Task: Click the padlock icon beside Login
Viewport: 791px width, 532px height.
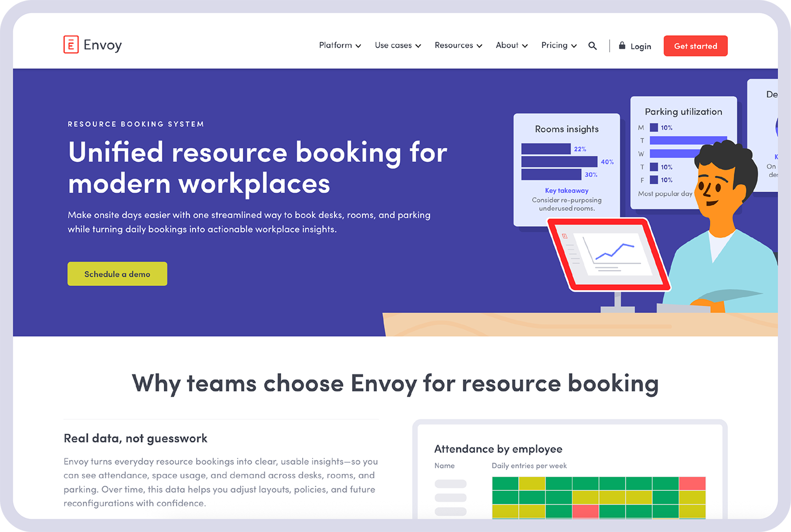Action: click(x=622, y=45)
